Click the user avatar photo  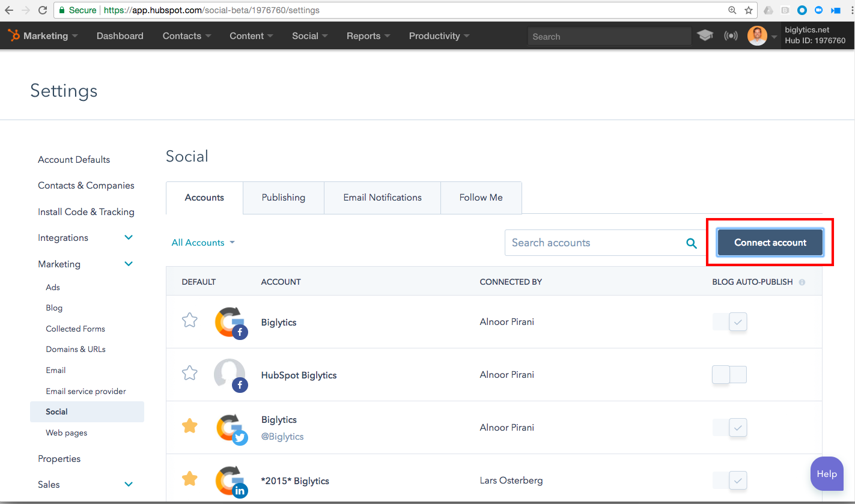[757, 36]
